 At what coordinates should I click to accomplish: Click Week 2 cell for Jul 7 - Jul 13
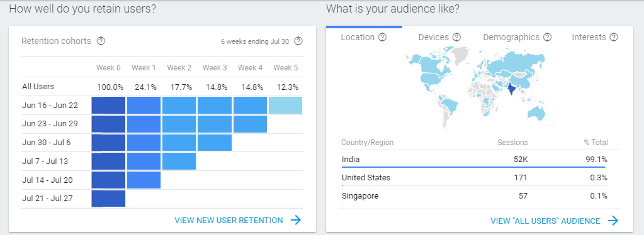pos(179,161)
